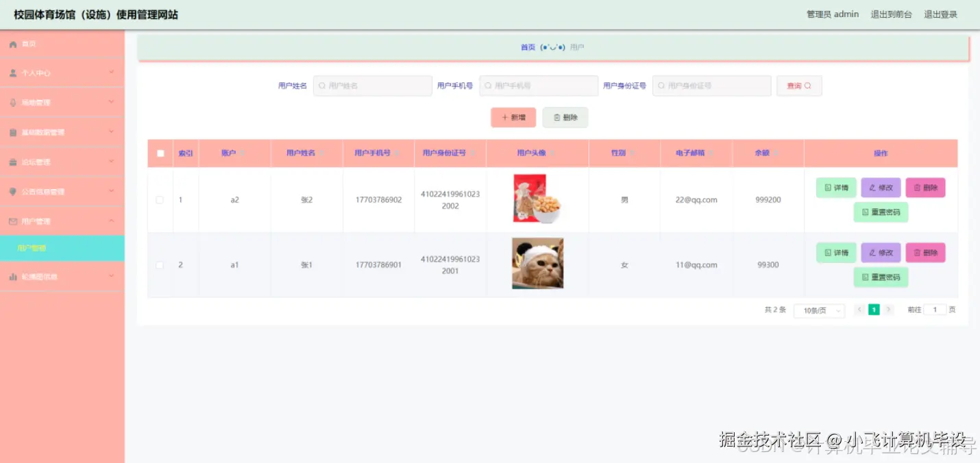Select the highlighted 用户管理 submenu item

[62, 248]
